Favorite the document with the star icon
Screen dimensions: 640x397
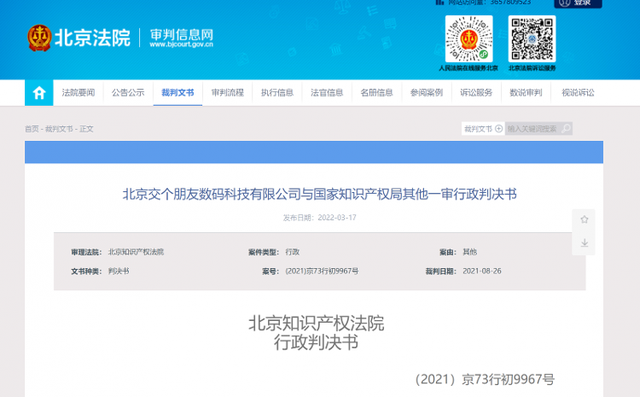tap(584, 220)
